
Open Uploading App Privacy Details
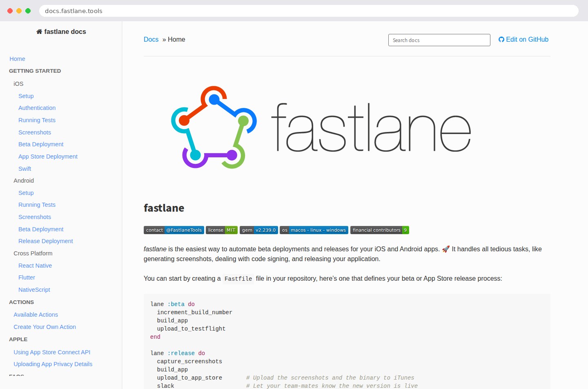coord(53,364)
